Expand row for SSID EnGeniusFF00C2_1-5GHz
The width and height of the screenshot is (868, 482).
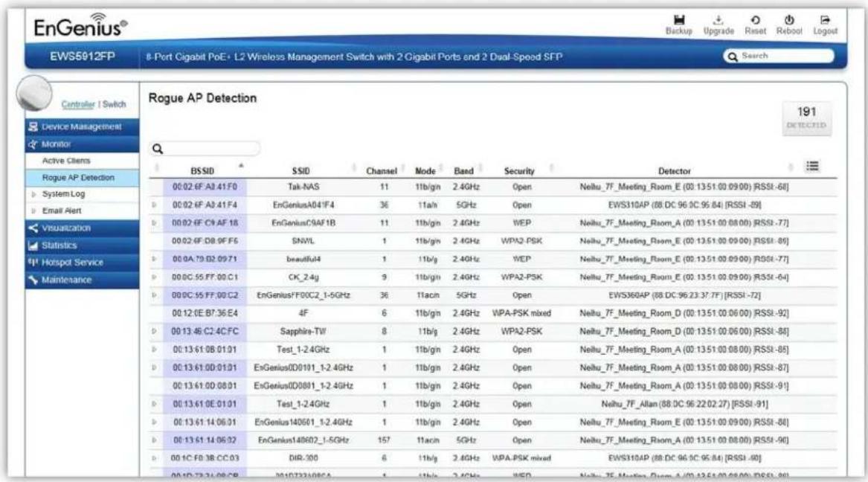coord(155,295)
